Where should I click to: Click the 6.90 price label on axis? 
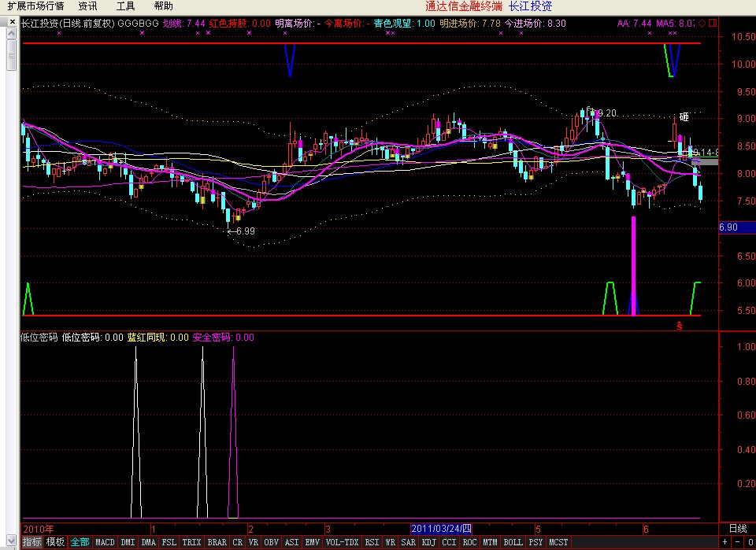(x=728, y=227)
